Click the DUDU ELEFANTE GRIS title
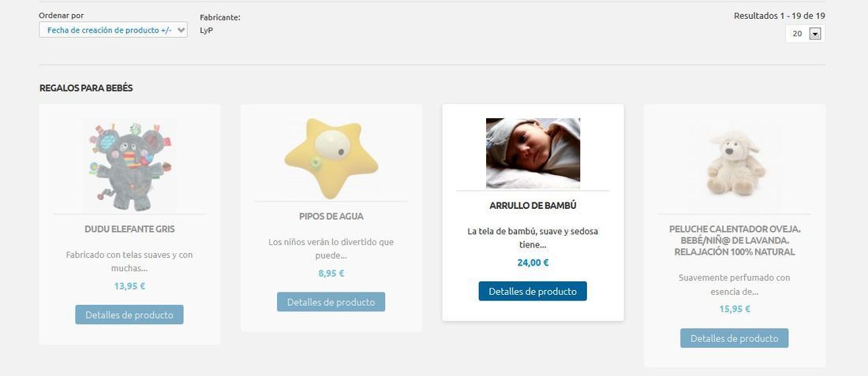The height and width of the screenshot is (376, 868). 129,229
